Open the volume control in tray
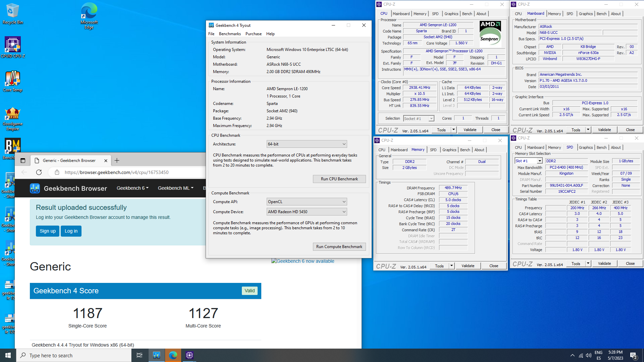The height and width of the screenshot is (362, 644). (x=589, y=355)
